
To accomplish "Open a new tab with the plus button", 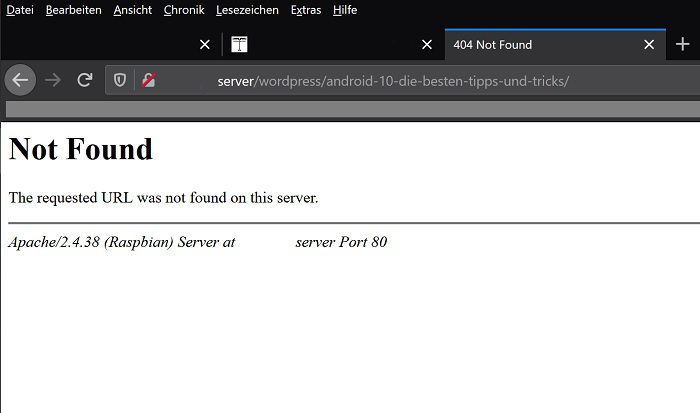I will [x=682, y=44].
